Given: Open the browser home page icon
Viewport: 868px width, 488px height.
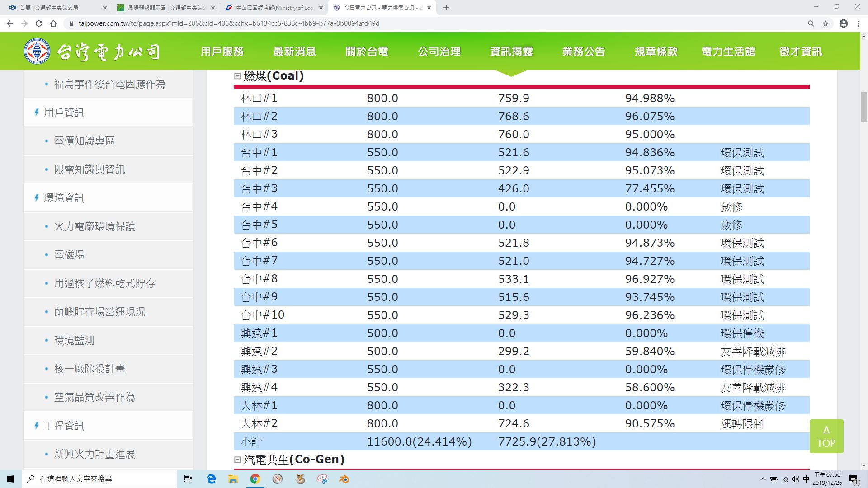Looking at the screenshot, I should coord(53,23).
